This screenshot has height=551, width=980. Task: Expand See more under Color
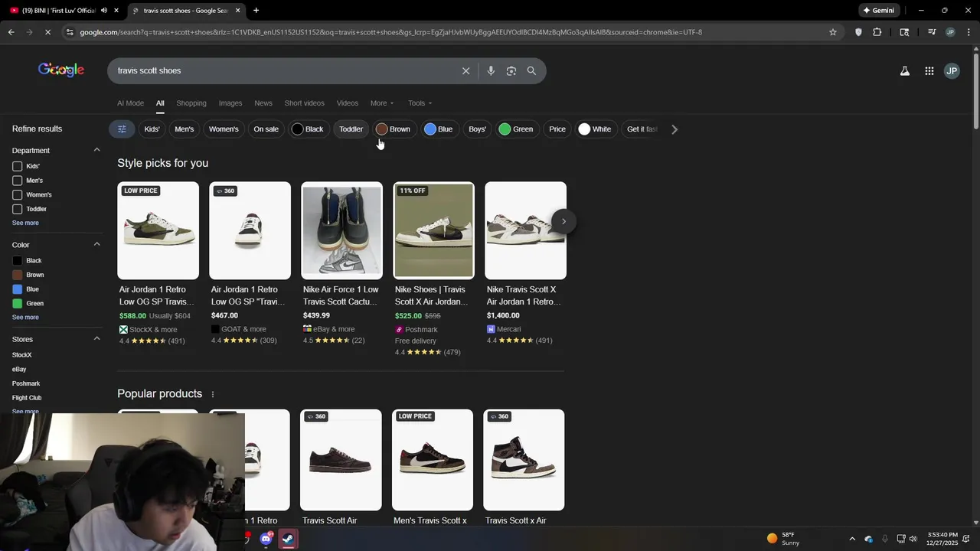pyautogui.click(x=25, y=317)
